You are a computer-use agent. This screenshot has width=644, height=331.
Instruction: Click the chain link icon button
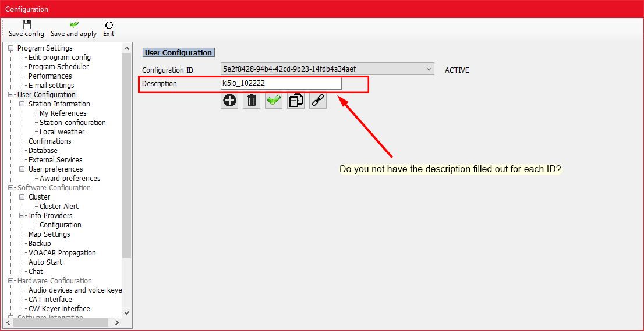318,101
